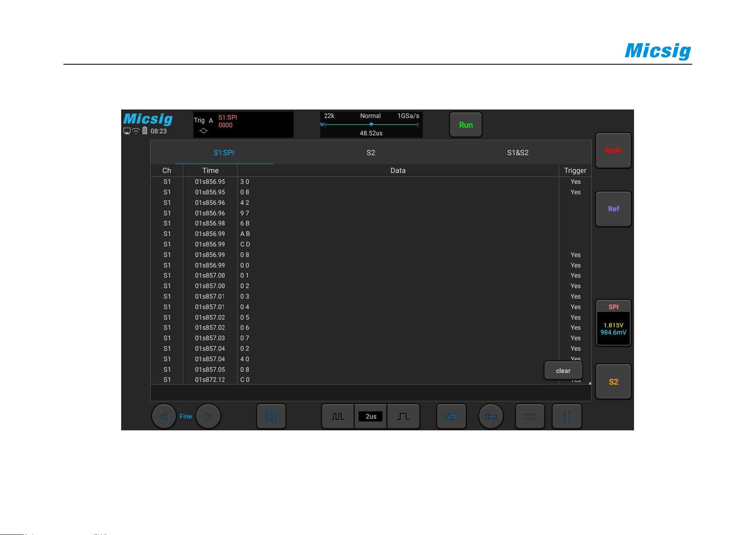Select the row with data 0 1
The image size is (756, 535).
[371, 276]
